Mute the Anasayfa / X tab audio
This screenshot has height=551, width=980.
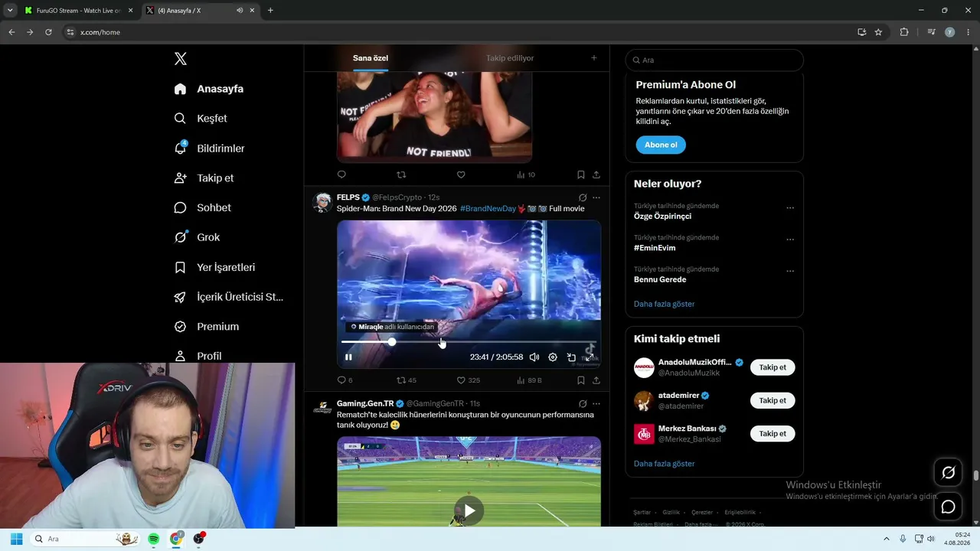click(x=240, y=11)
